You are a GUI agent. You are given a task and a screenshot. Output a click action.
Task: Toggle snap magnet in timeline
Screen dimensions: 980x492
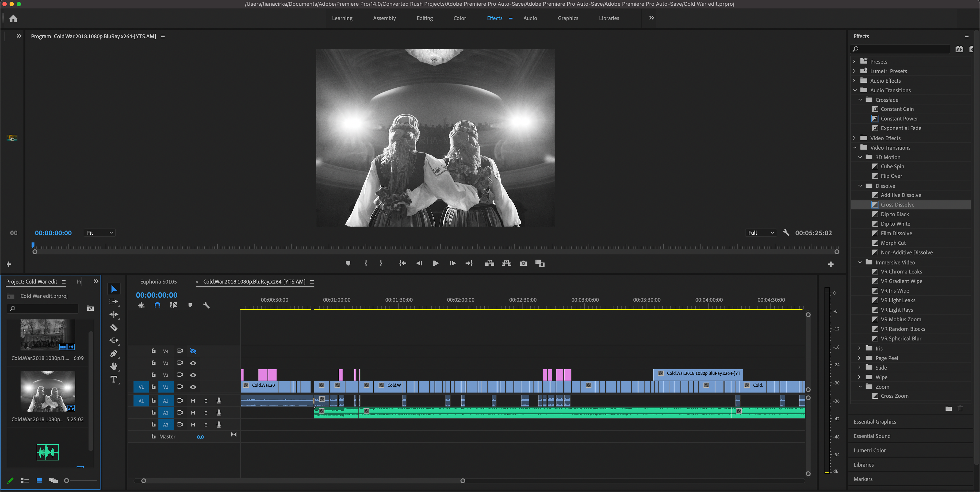(x=157, y=305)
